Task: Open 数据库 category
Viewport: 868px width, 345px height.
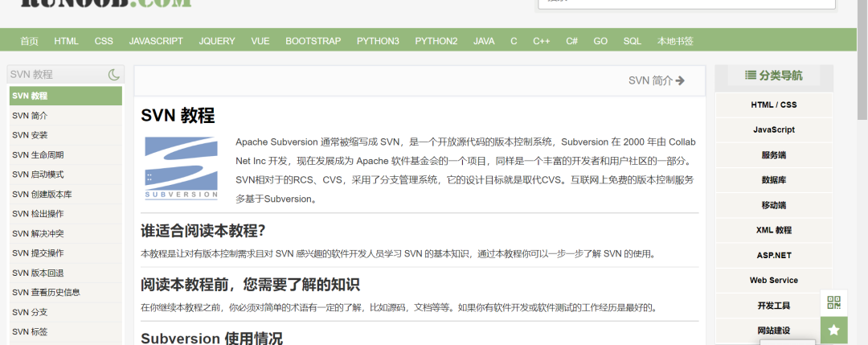Action: pyautogui.click(x=774, y=180)
